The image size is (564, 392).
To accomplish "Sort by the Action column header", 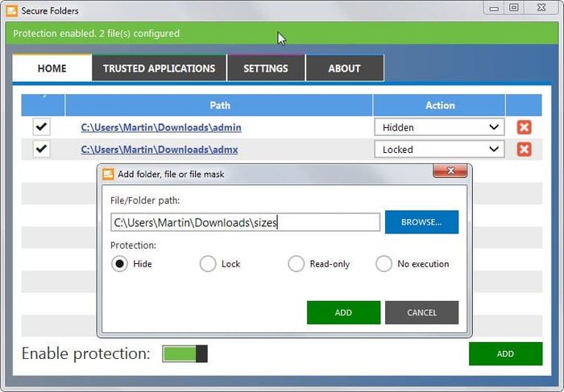I will (440, 105).
